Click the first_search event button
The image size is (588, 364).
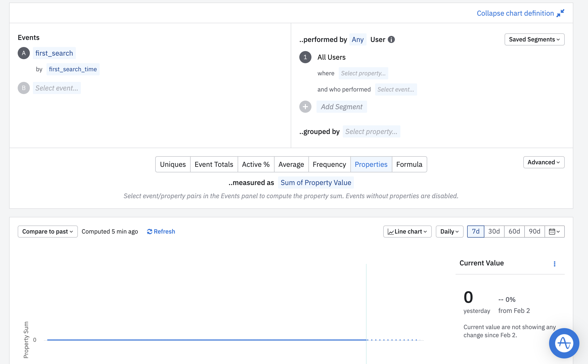(54, 53)
